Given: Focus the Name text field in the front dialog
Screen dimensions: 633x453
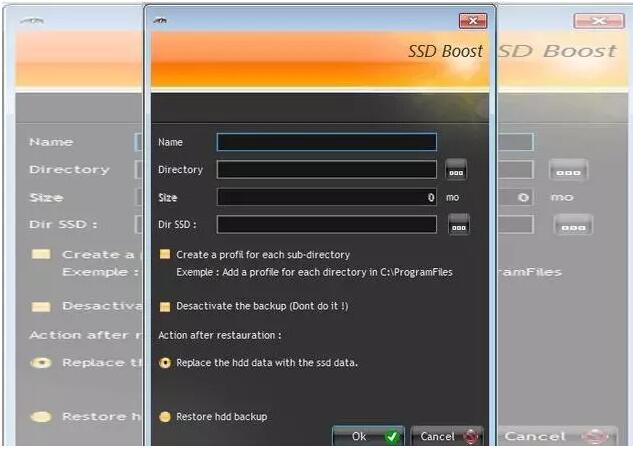Looking at the screenshot, I should click(x=326, y=142).
